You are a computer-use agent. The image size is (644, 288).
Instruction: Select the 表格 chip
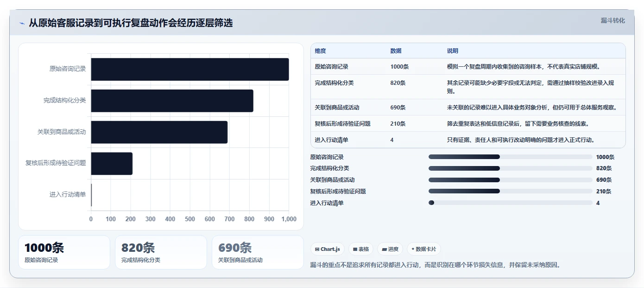[360, 250]
